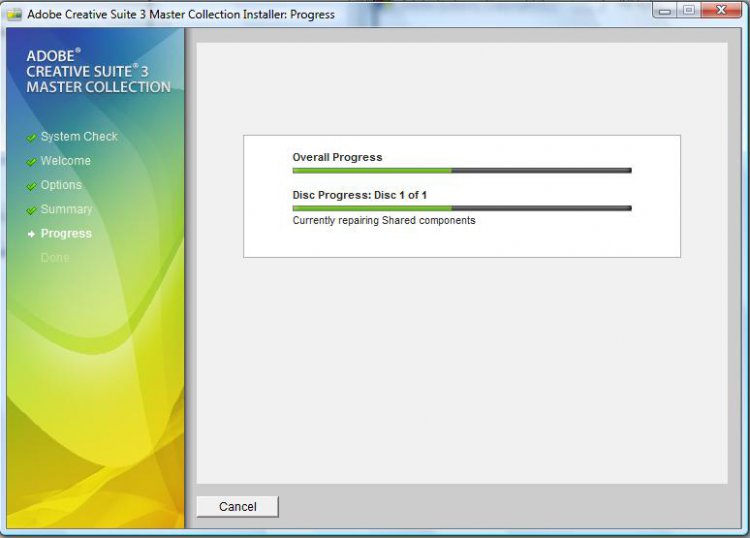Select the Summary step in the sidebar
The image size is (750, 538).
(66, 209)
